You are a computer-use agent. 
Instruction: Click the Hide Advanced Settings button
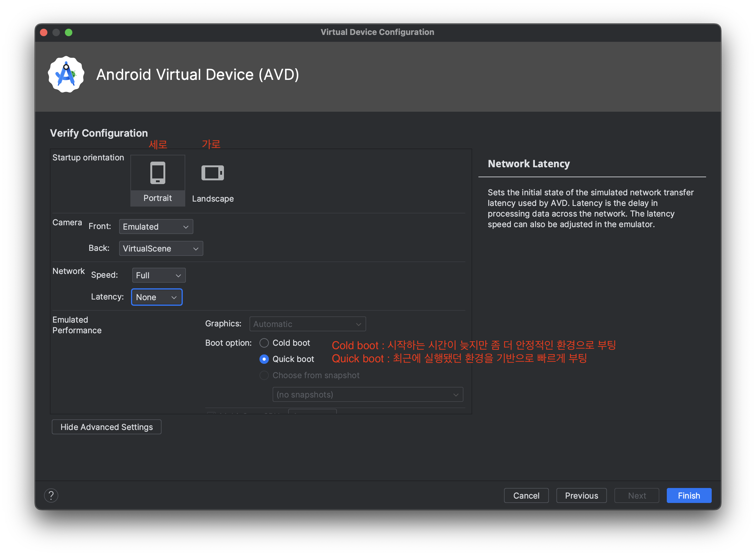106,427
